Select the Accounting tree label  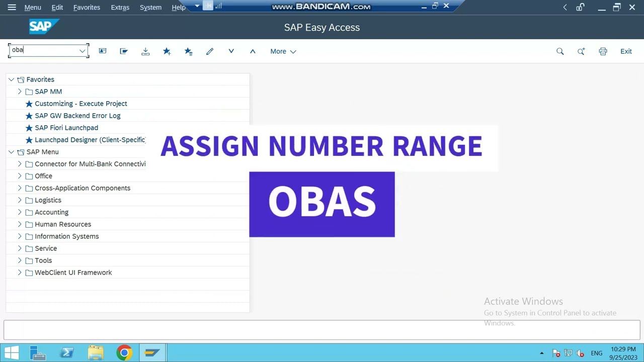[51, 212]
